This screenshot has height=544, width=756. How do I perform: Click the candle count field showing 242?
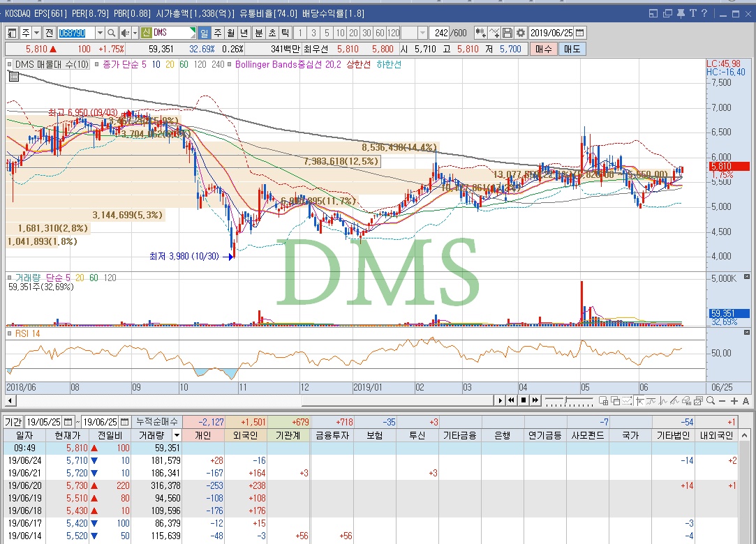pos(440,33)
